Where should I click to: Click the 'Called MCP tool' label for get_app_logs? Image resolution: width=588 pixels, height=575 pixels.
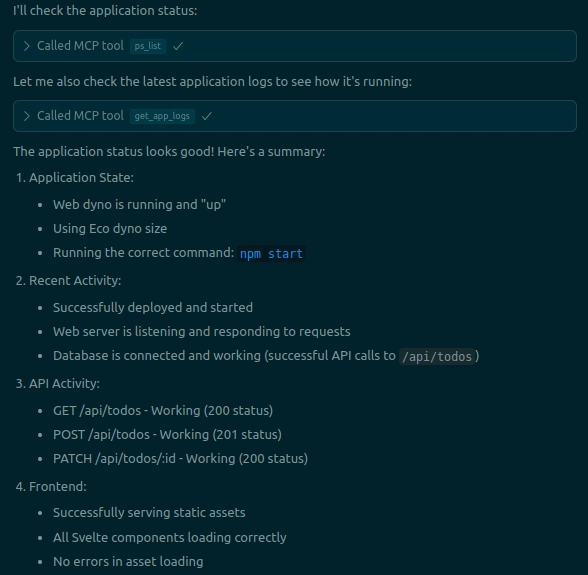point(80,116)
